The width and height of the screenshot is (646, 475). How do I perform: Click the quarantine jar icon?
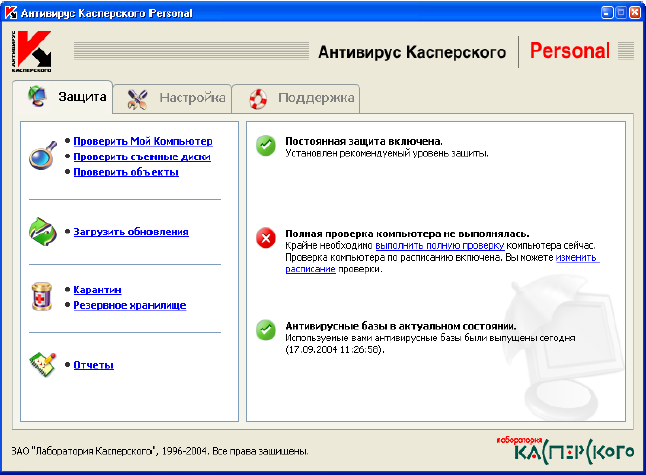[42, 296]
